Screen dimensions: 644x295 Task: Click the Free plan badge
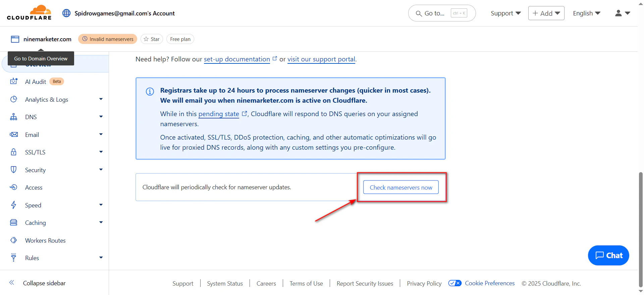pos(180,39)
